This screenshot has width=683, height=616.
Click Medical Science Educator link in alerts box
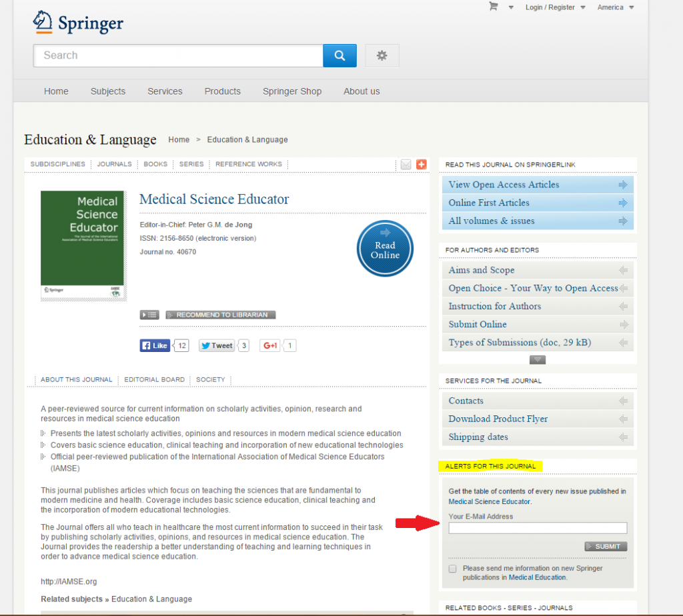[x=490, y=502]
